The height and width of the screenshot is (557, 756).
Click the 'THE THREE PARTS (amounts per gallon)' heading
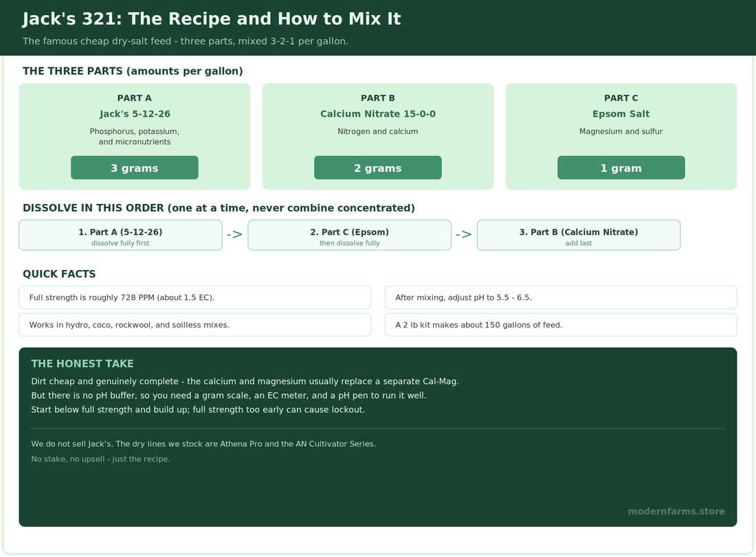(x=133, y=71)
